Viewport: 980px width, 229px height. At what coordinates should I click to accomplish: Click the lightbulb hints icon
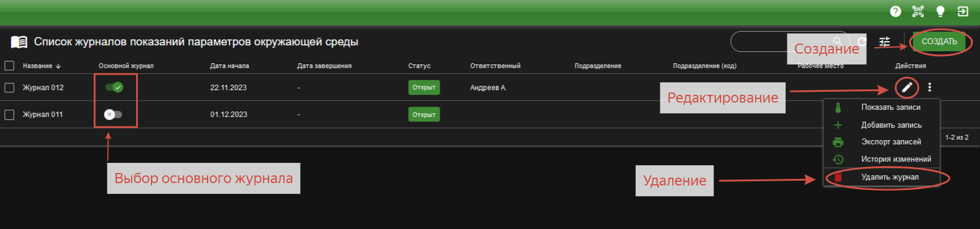pos(941,11)
